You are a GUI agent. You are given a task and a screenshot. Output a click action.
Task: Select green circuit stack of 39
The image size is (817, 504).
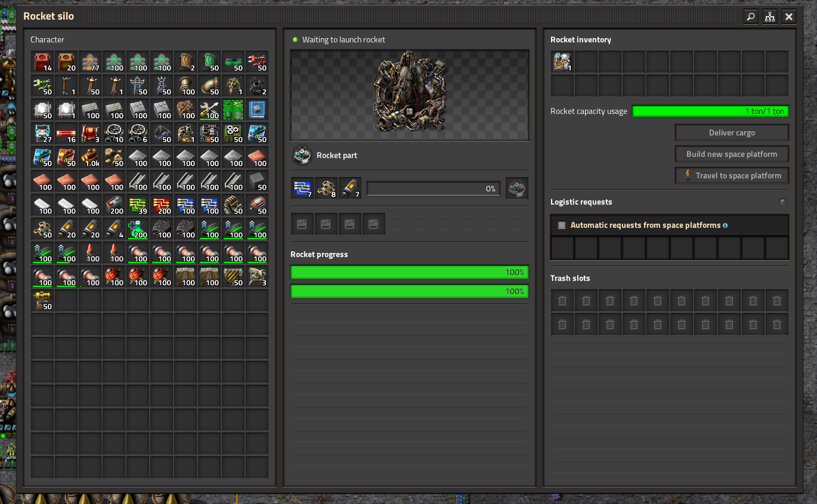tap(138, 205)
